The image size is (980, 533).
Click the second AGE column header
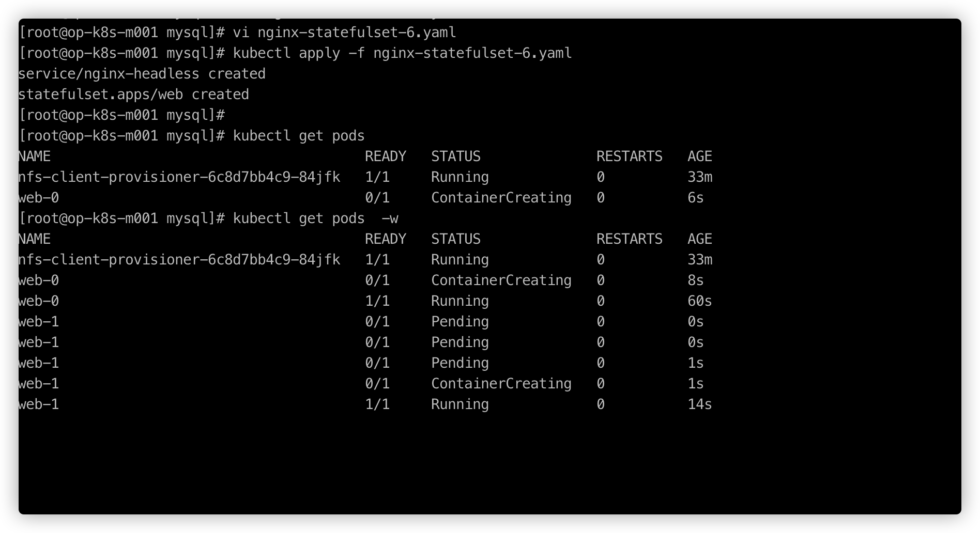700,239
